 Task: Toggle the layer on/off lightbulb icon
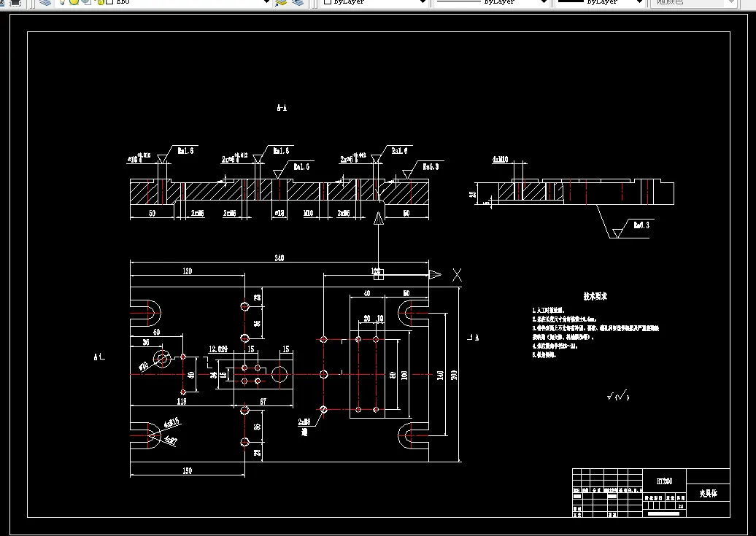point(62,2)
